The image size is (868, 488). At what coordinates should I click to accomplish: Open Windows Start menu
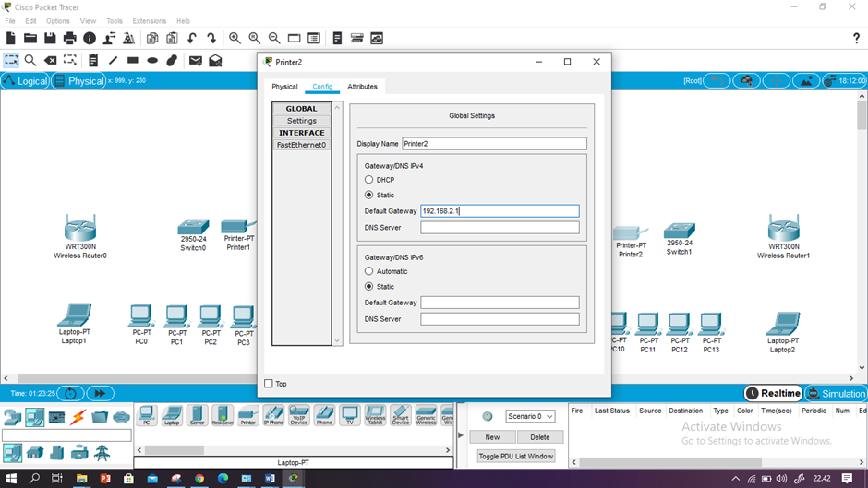[11, 479]
